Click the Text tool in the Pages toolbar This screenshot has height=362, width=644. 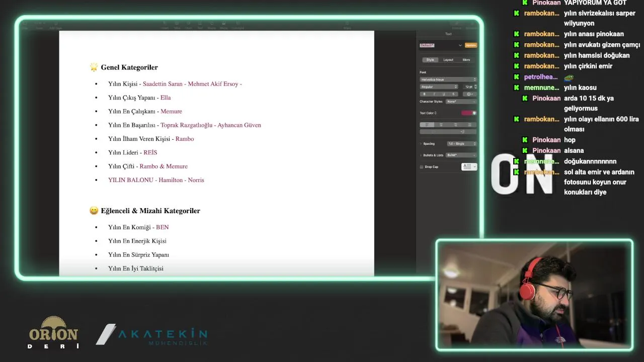200,25
